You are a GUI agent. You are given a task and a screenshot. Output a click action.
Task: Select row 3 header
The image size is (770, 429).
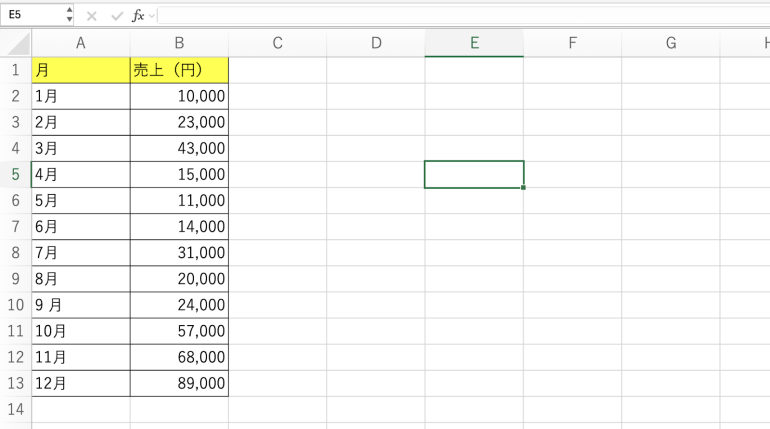tap(16, 122)
